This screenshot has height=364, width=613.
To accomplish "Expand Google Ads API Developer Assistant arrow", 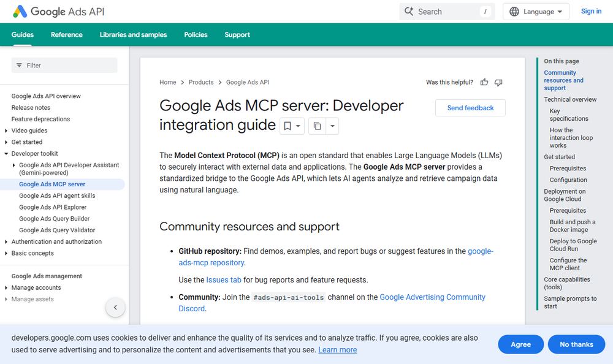I will 13,165.
